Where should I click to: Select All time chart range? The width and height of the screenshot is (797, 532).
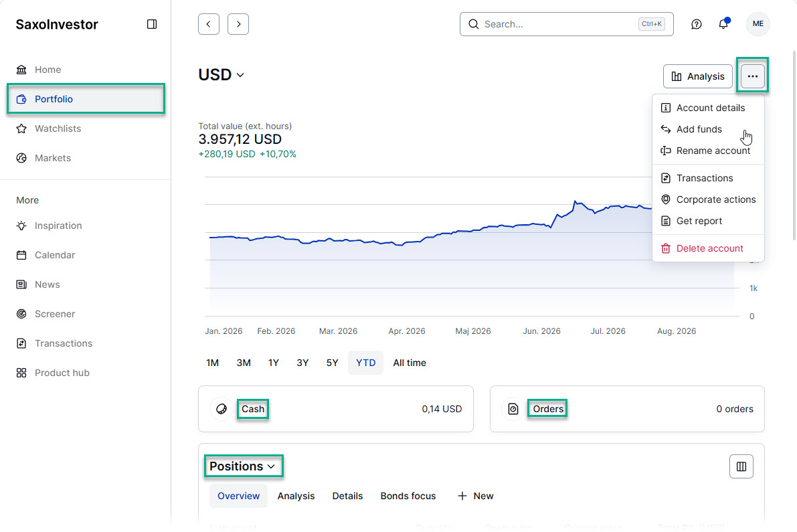[410, 363]
